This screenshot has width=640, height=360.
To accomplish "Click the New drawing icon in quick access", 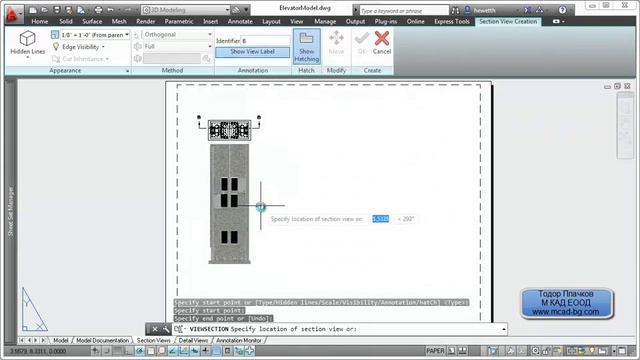I will coord(33,10).
